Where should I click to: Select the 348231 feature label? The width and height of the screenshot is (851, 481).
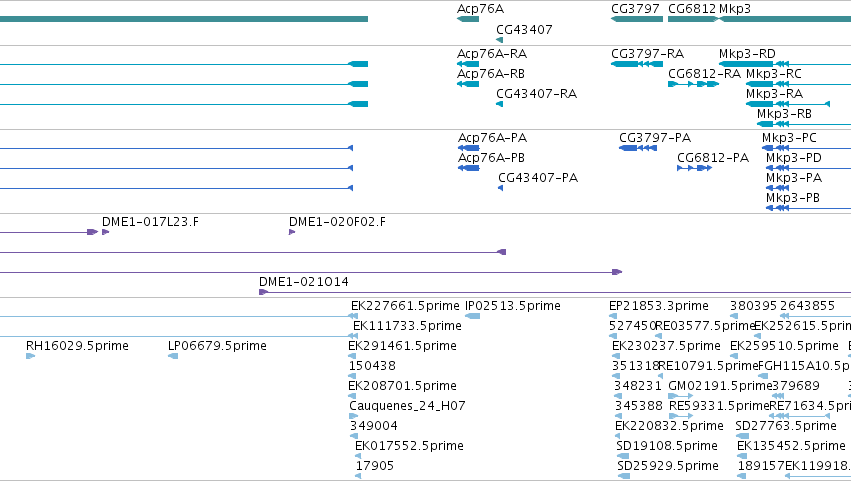pos(638,387)
